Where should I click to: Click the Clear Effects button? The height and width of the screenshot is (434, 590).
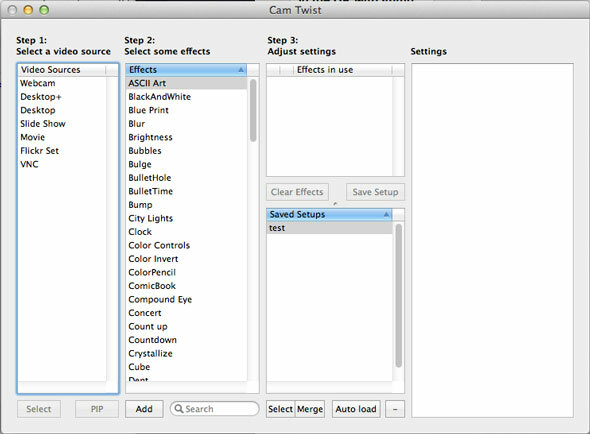coord(297,192)
